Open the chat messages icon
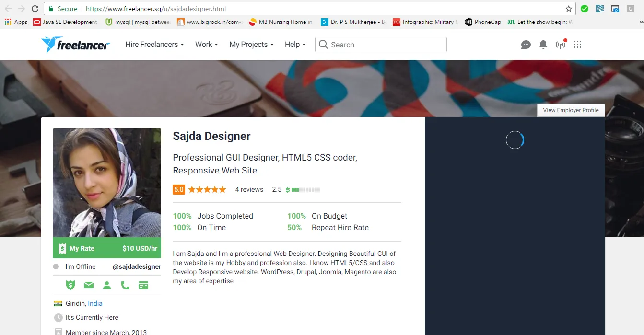This screenshot has width=644, height=335. pyautogui.click(x=526, y=45)
